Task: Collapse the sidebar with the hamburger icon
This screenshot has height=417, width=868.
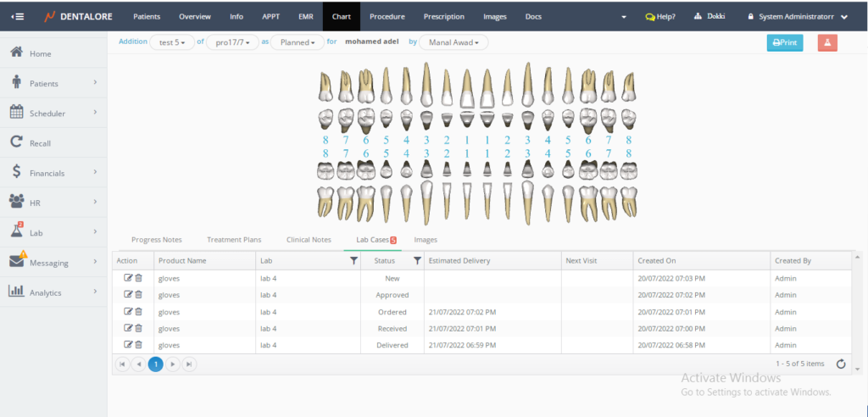Action: (x=18, y=16)
